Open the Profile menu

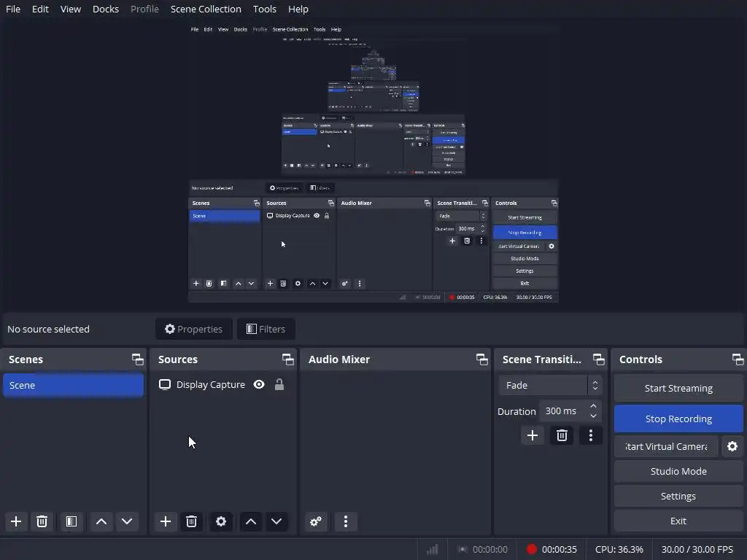(144, 9)
